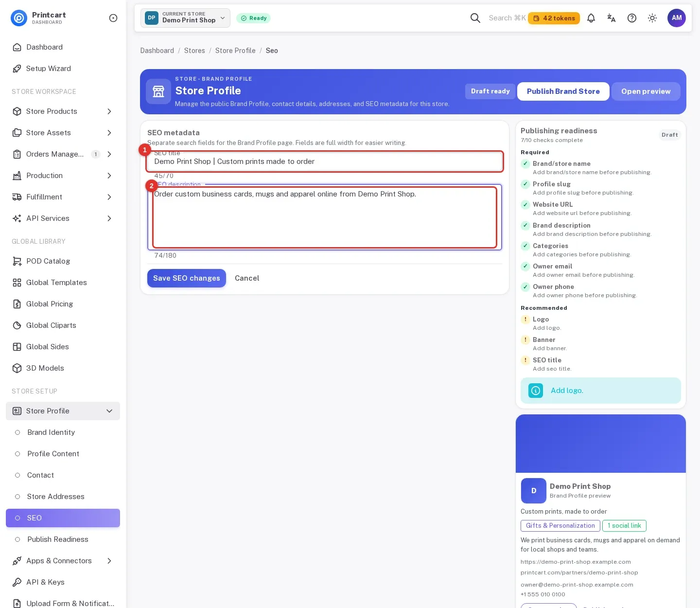The image size is (700, 608).
Task: Open Global Cliparts
Action: click(x=63, y=325)
